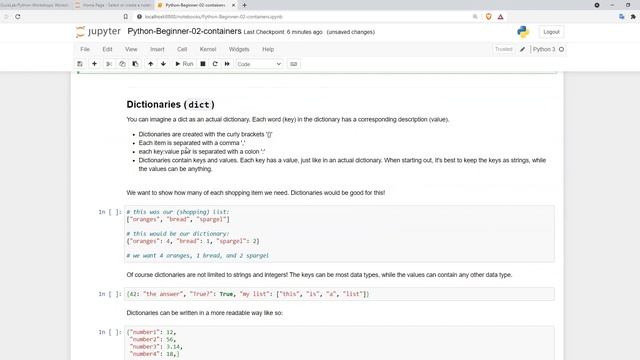Click the bullet 'Dictionaries are created with the curly brackets'
The width and height of the screenshot is (640, 360).
[x=205, y=134]
